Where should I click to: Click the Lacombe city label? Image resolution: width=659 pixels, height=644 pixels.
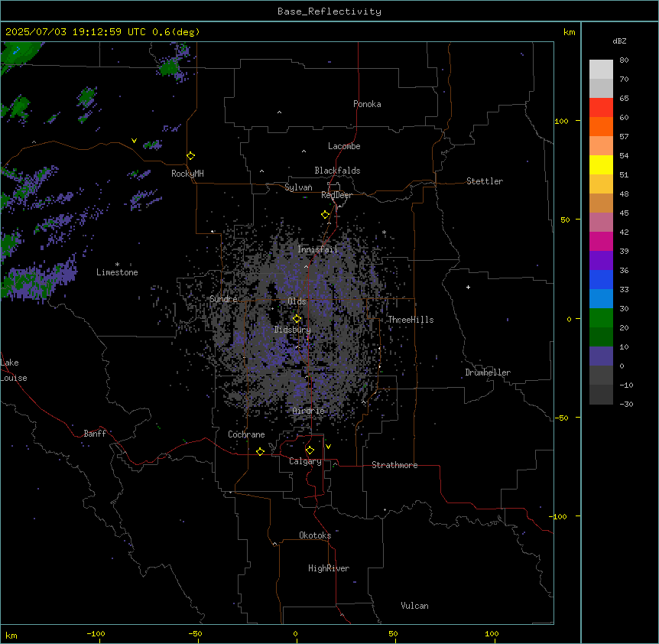[344, 146]
